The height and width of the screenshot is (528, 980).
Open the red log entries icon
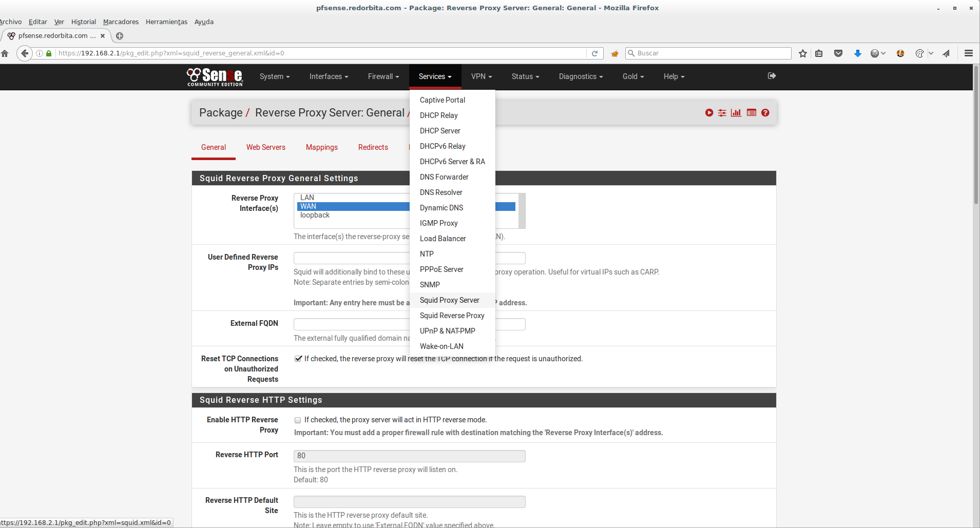tap(752, 113)
